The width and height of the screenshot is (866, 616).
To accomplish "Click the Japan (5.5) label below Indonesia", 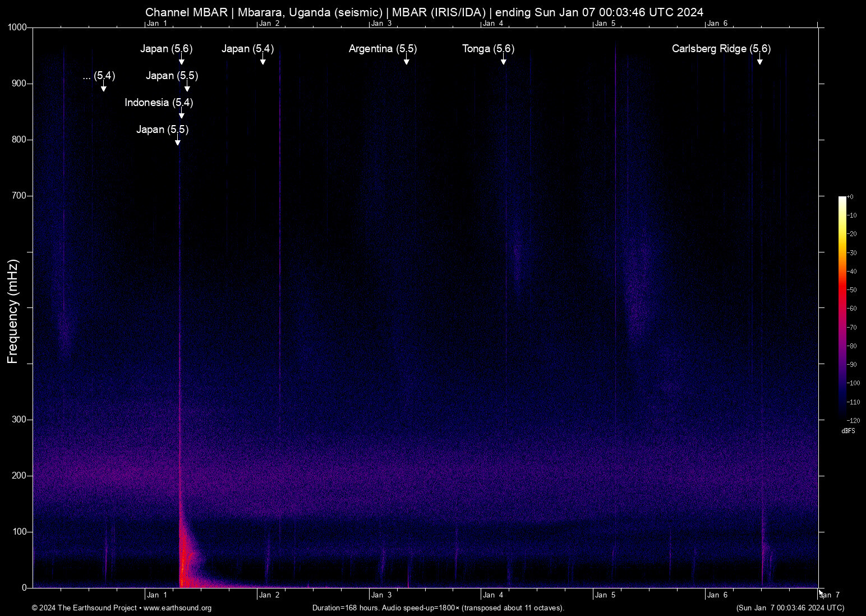I will pyautogui.click(x=162, y=130).
